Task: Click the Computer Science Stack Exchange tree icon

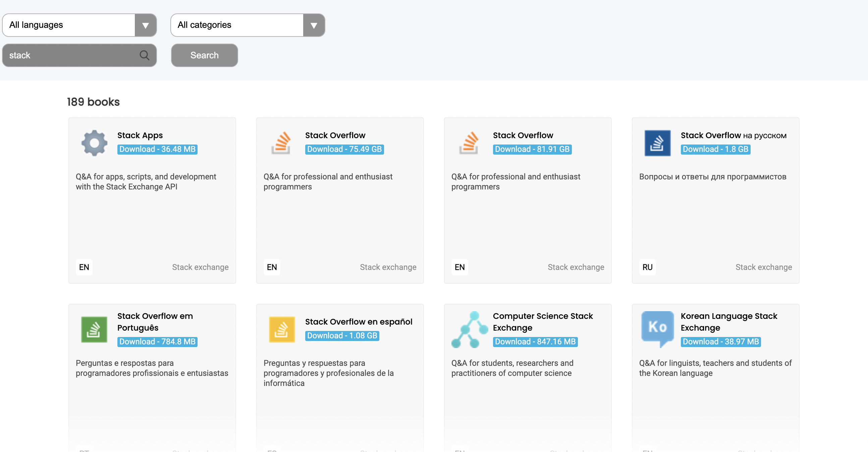Action: point(470,329)
